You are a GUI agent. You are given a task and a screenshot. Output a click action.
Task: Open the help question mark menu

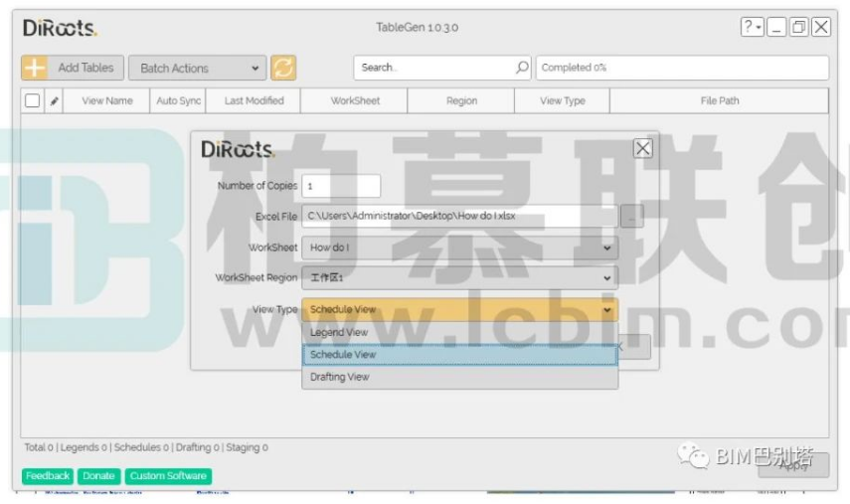[x=753, y=27]
